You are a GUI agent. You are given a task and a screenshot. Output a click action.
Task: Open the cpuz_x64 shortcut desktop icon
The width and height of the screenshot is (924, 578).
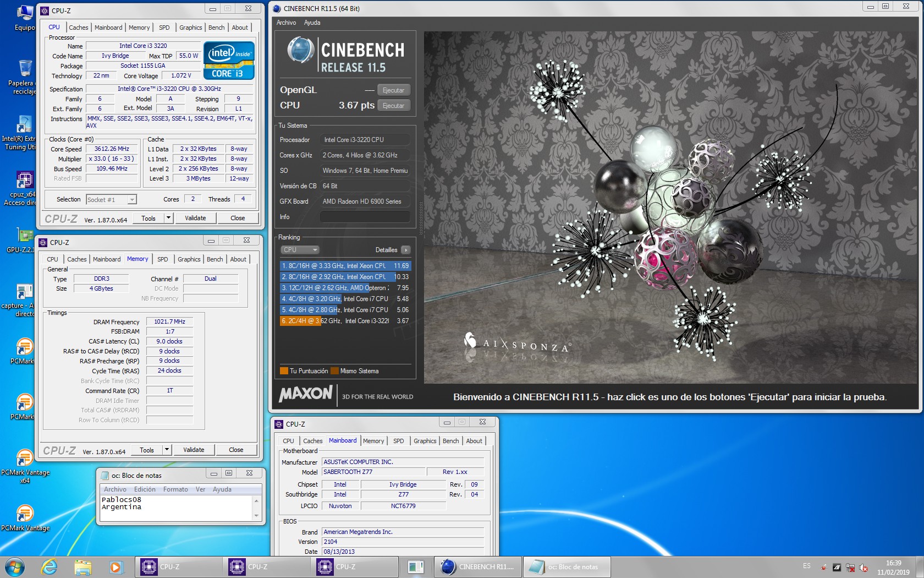[23, 188]
